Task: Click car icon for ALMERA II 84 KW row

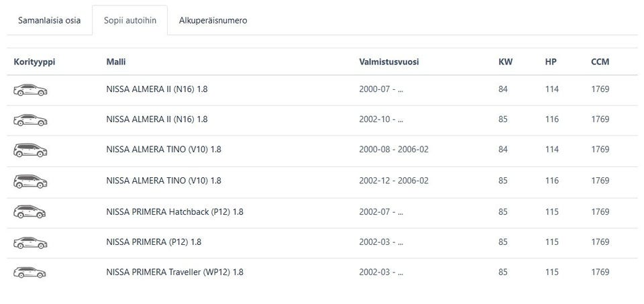Action: click(x=30, y=89)
